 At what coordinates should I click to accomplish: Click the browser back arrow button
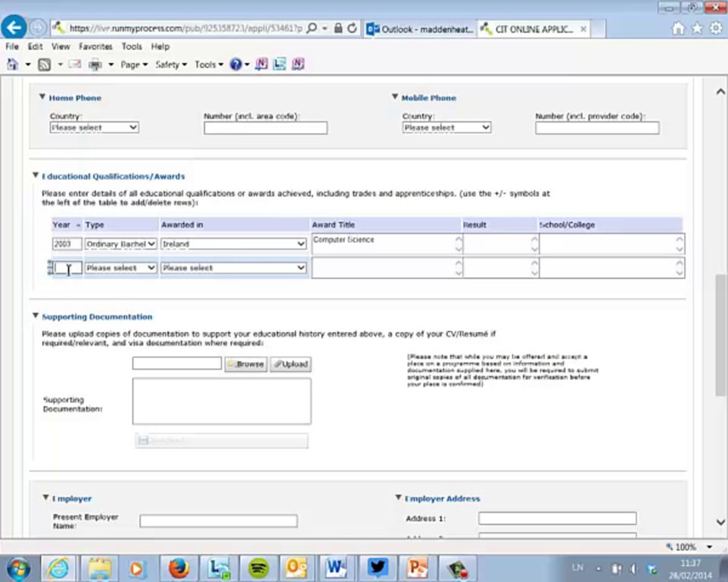pos(14,28)
